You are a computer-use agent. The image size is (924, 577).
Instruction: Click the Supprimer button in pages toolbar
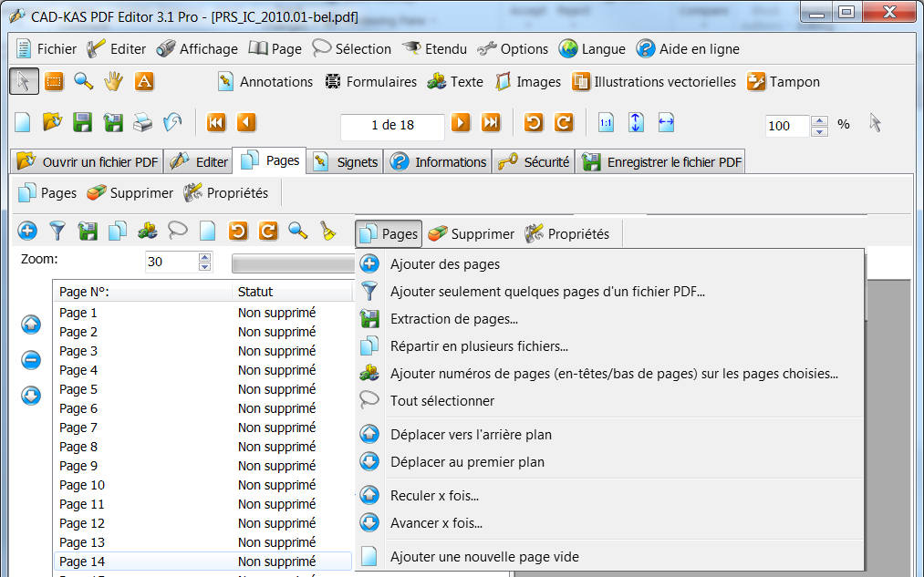[x=130, y=193]
